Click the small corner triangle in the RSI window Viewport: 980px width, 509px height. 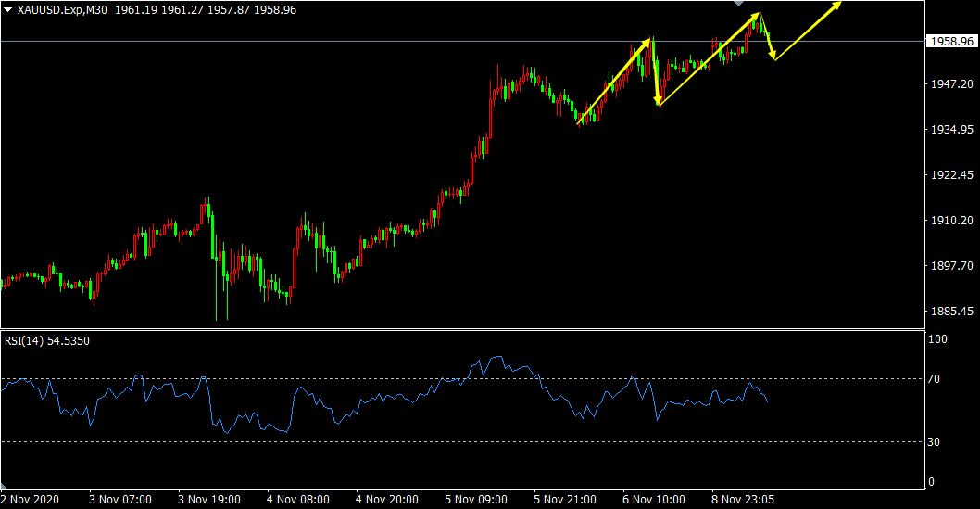tap(3, 486)
